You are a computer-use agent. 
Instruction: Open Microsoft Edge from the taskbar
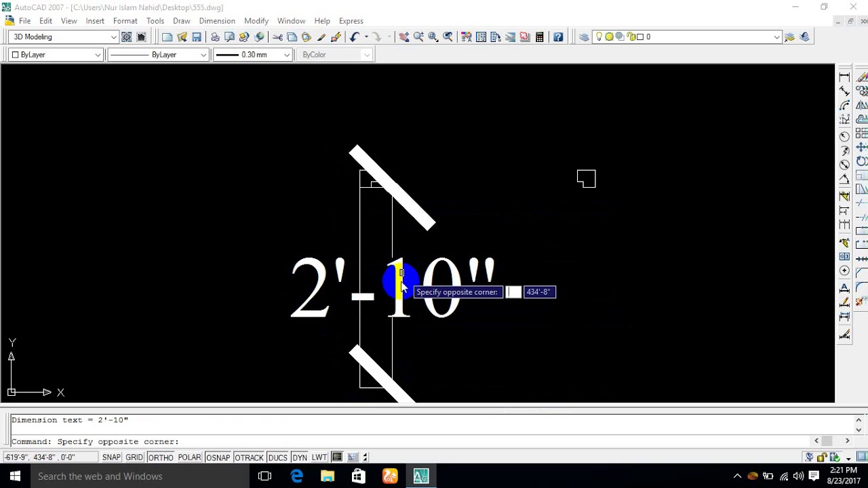click(x=296, y=476)
